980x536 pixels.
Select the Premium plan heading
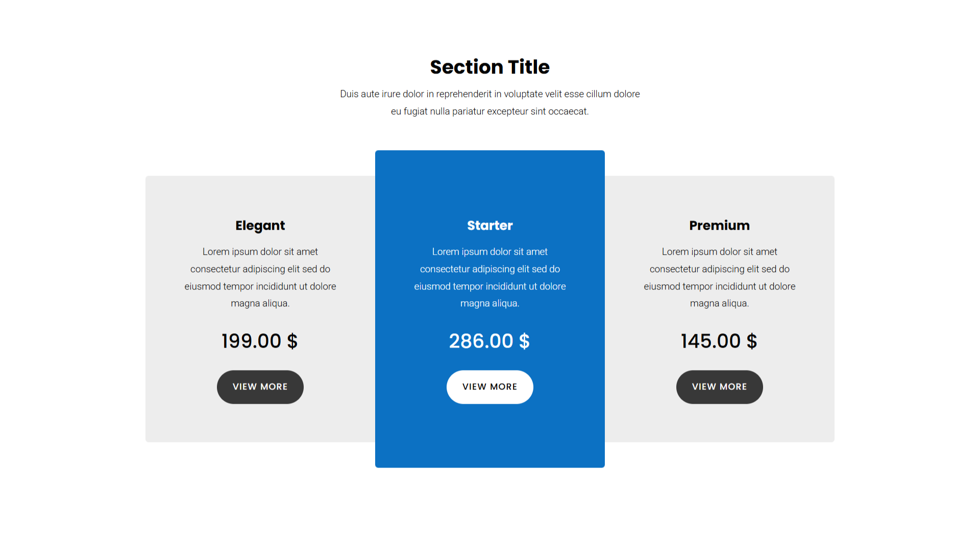point(719,226)
